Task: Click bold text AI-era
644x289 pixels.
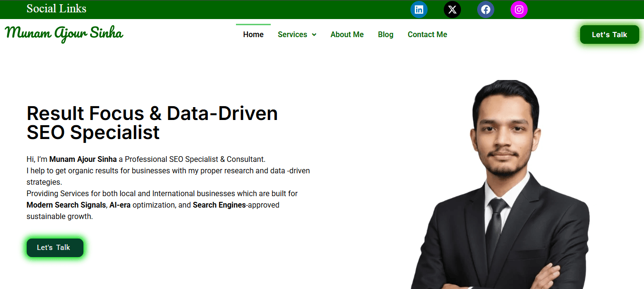Action: tap(120, 205)
